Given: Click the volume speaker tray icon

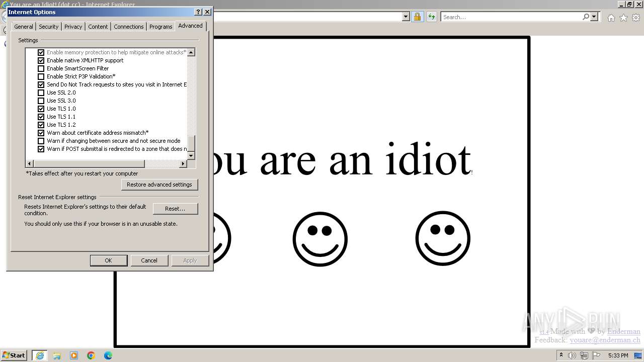Looking at the screenshot, I should pyautogui.click(x=573, y=355).
